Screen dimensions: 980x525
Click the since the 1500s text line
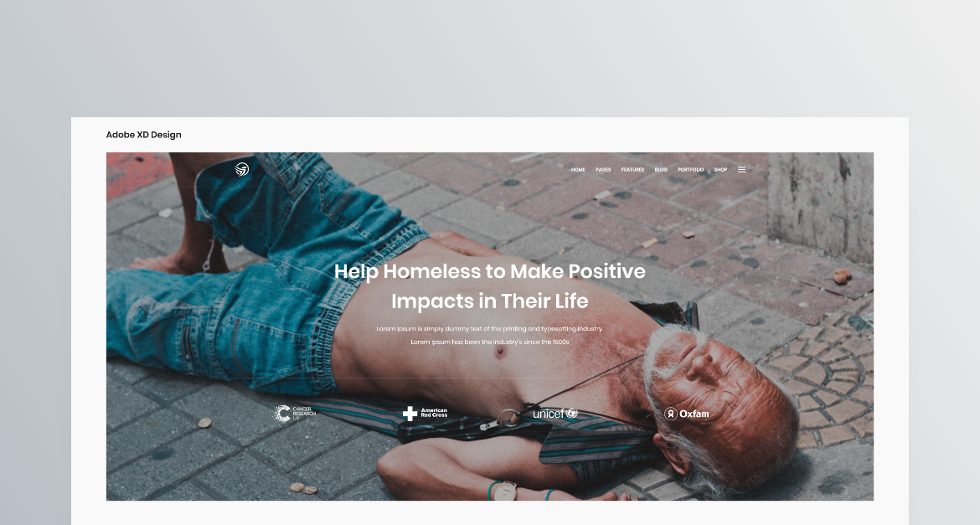(490, 342)
